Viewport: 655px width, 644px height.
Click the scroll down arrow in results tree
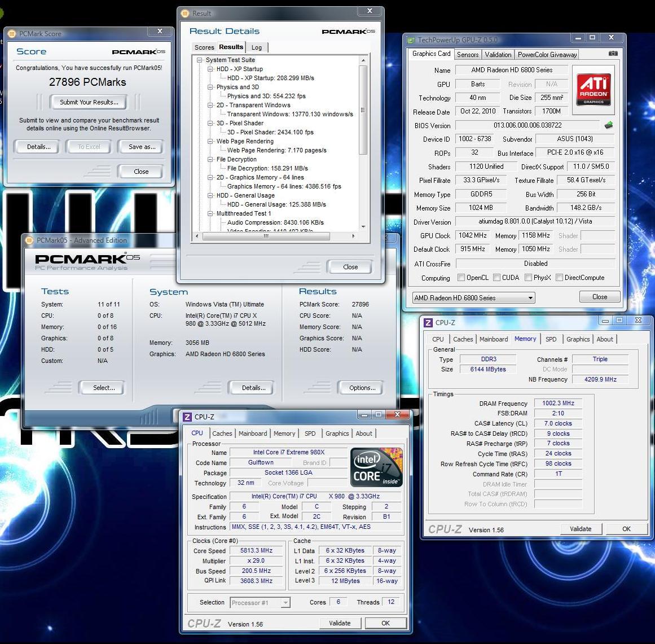pyautogui.click(x=363, y=227)
